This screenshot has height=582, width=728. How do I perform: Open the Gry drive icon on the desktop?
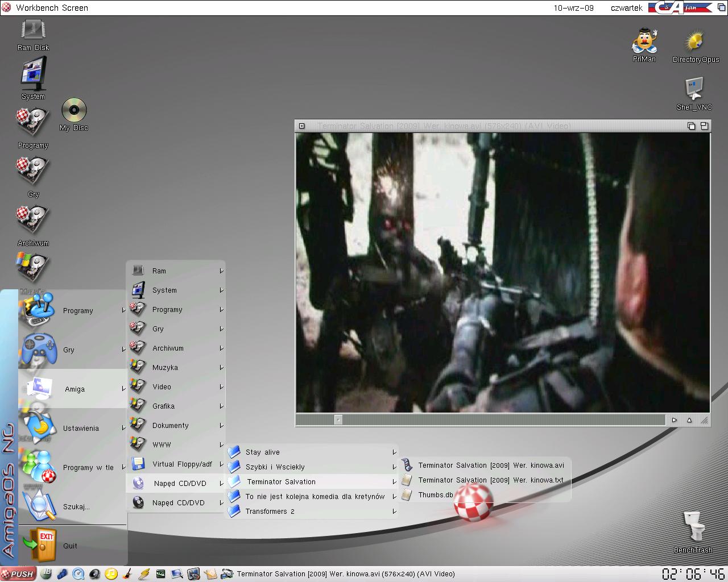33,176
